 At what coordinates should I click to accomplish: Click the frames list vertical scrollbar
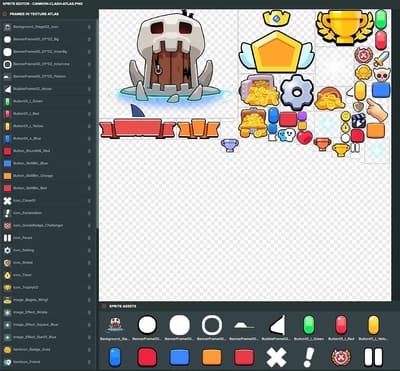coord(97,123)
